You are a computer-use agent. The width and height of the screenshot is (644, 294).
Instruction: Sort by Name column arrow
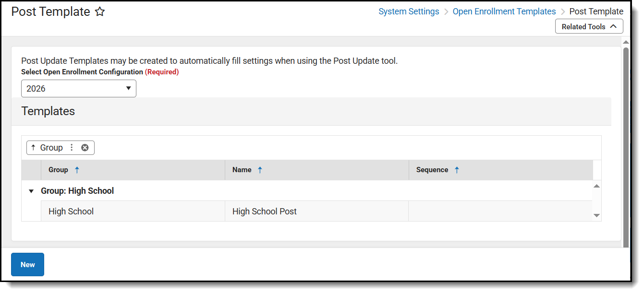(260, 170)
